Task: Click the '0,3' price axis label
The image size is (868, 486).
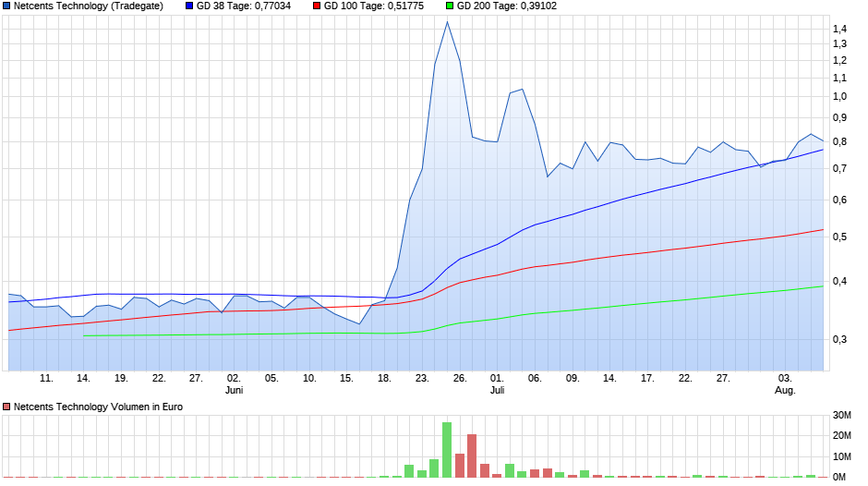Action: (839, 339)
